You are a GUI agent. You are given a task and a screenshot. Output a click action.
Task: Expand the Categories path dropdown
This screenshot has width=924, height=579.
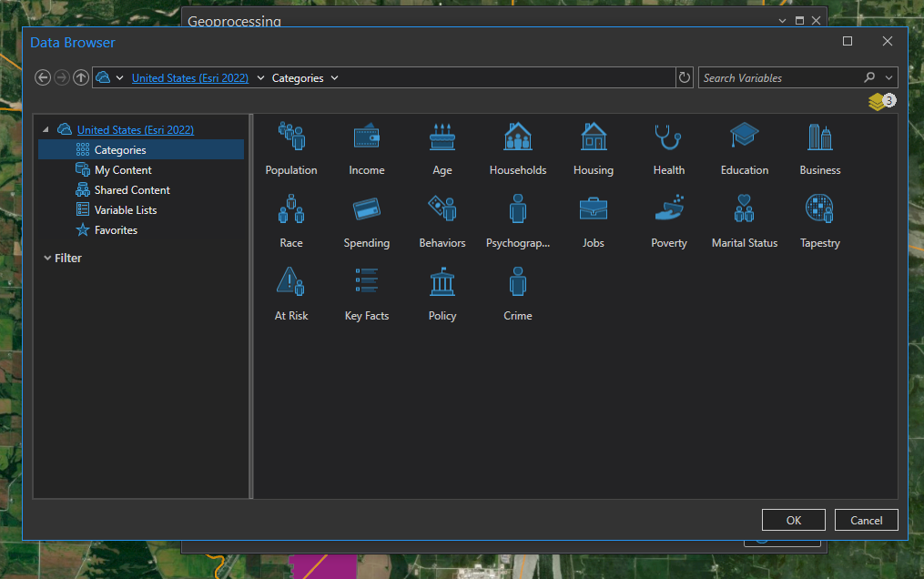click(334, 77)
